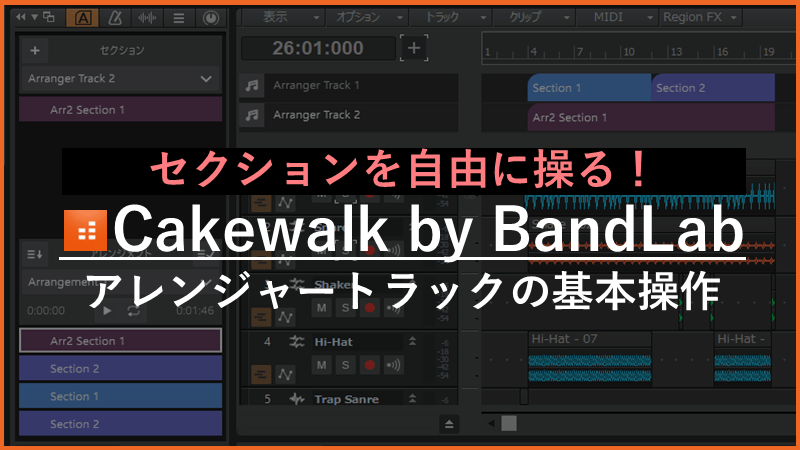
Task: Collapse the inspector with the double-arrow icon
Action: 20,17
